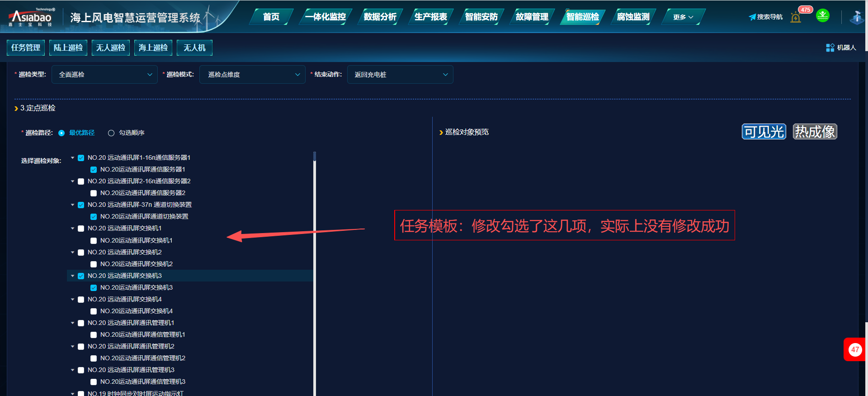Uncheck NO.20 远动通讯屏交换机3 parent checkbox
The image size is (868, 396).
81,276
